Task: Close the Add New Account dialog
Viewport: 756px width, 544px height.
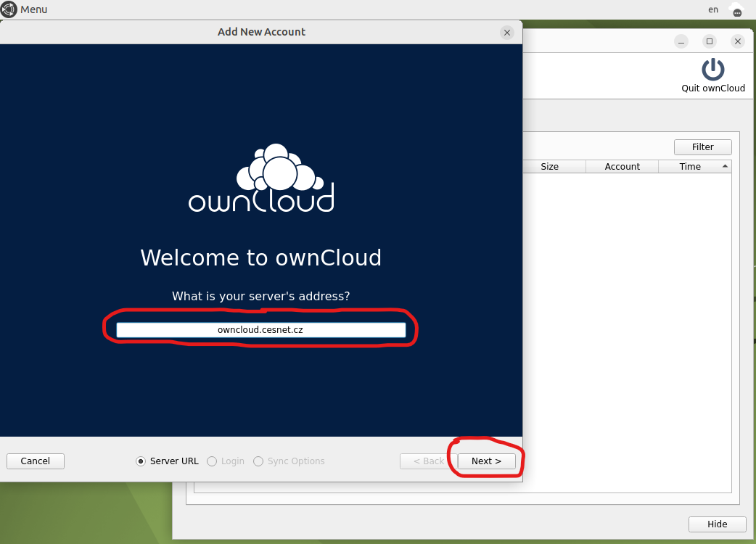Action: coord(506,33)
